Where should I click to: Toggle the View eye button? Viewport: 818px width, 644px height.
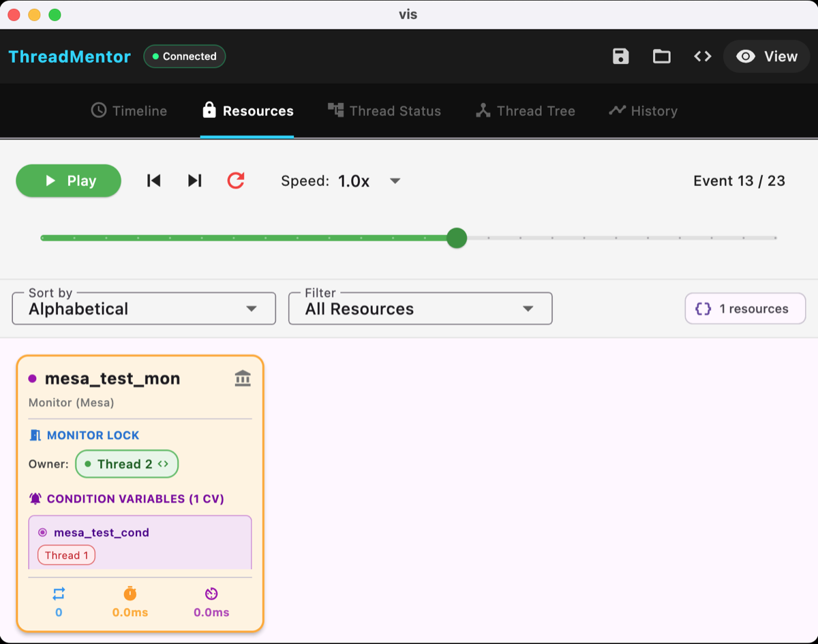(x=767, y=57)
